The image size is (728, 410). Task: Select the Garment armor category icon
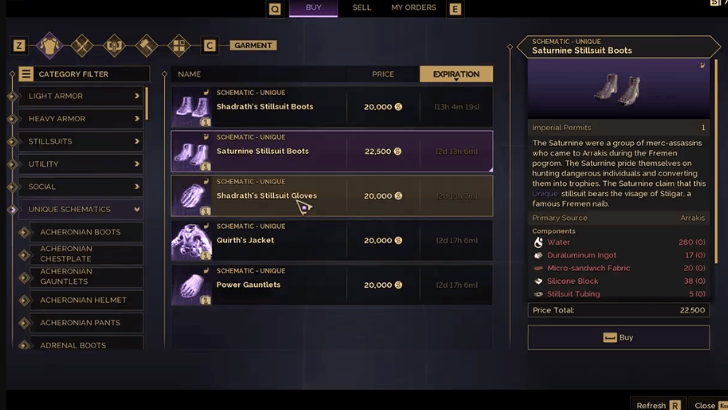49,46
